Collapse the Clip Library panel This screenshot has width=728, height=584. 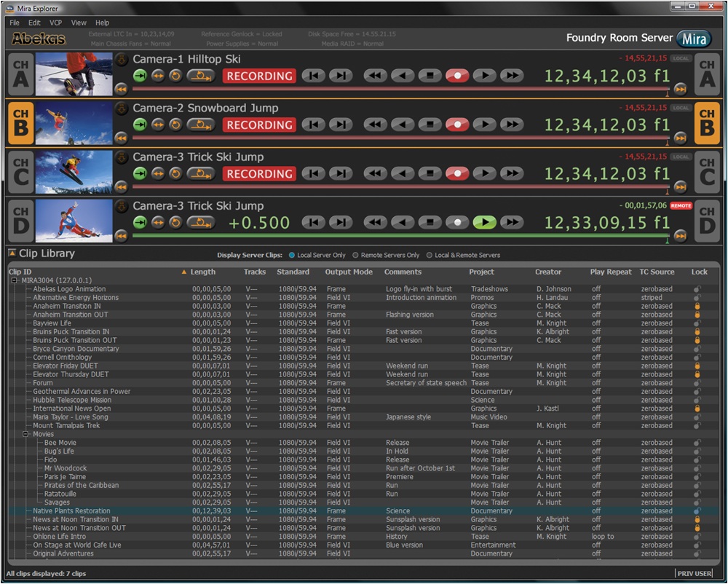pos(12,253)
